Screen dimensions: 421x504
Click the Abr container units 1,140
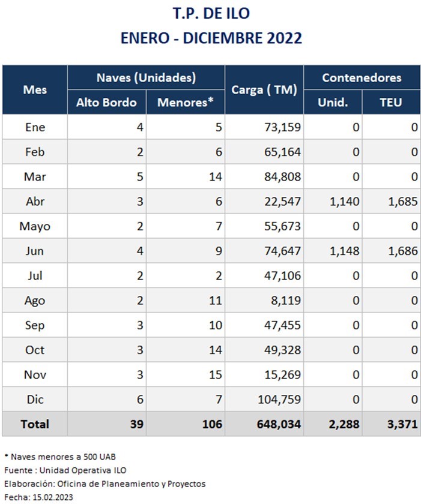(345, 202)
